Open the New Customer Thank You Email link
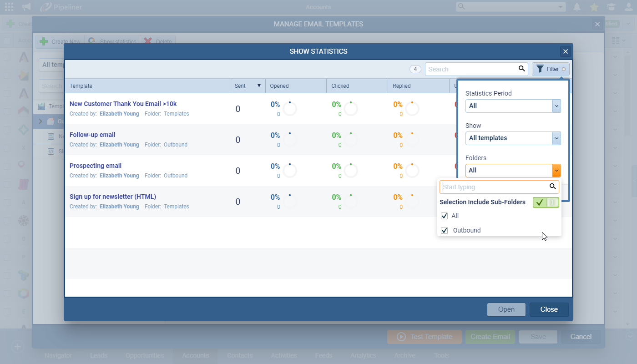The image size is (637, 364). [123, 104]
